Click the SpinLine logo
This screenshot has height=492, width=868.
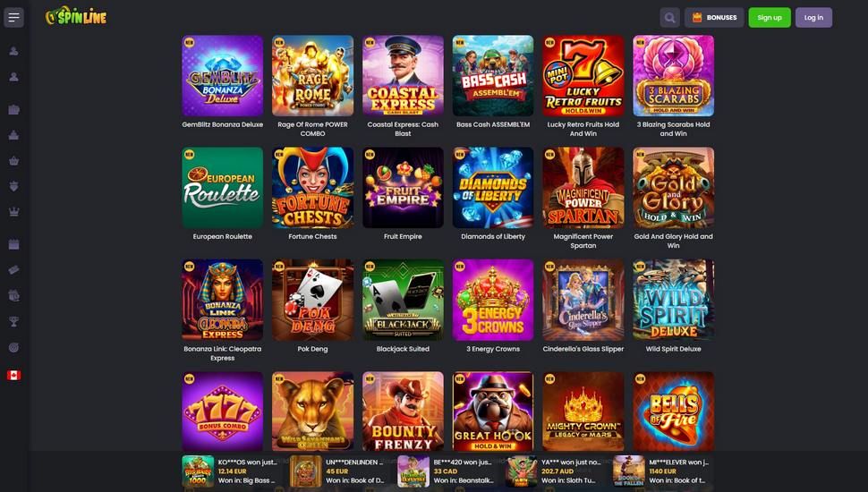pos(76,17)
